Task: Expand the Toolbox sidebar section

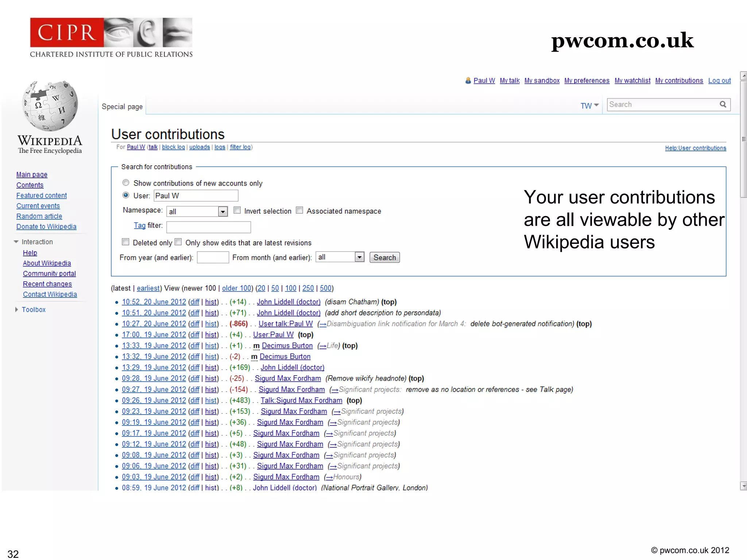Action: tap(16, 310)
